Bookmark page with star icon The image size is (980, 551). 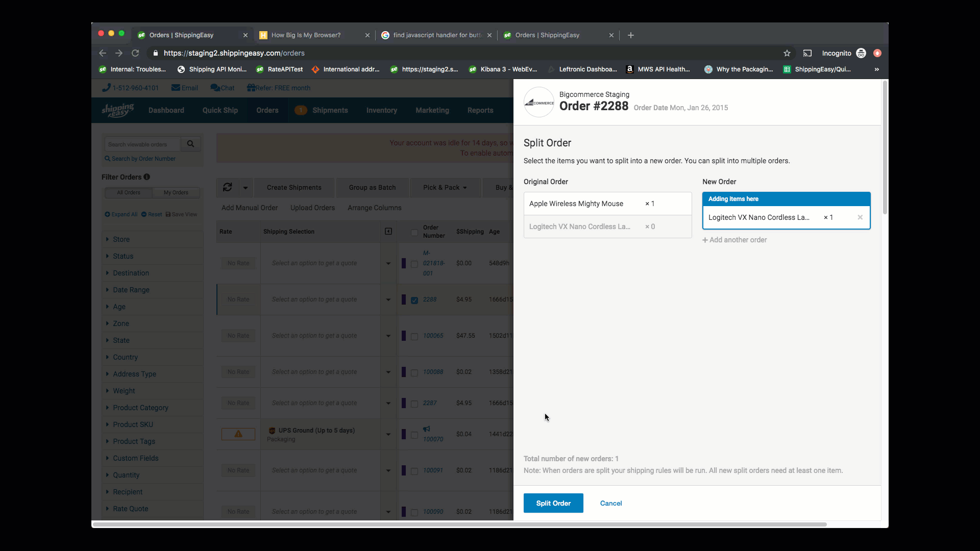point(787,53)
